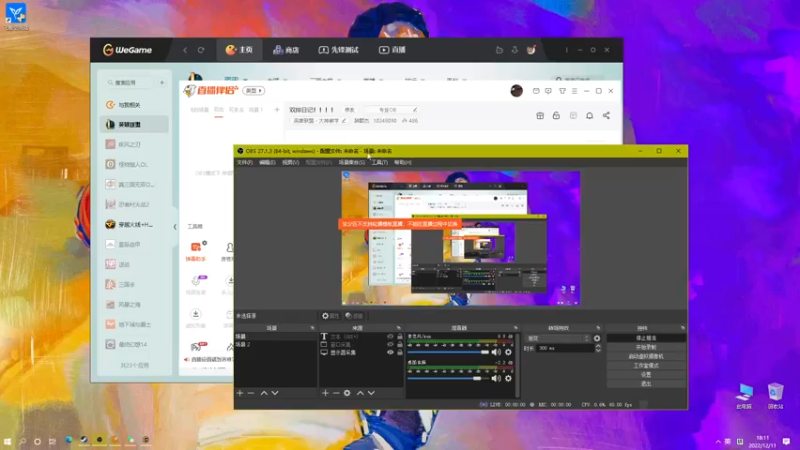
Task: Switch to the 先锋测试 tab in WeGame
Action: [338, 50]
